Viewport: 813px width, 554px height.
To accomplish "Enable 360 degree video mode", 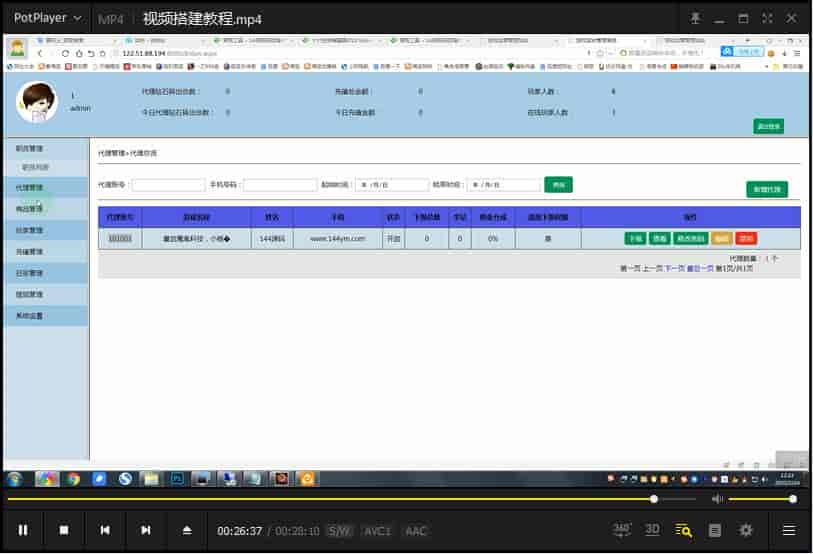I will pyautogui.click(x=621, y=529).
